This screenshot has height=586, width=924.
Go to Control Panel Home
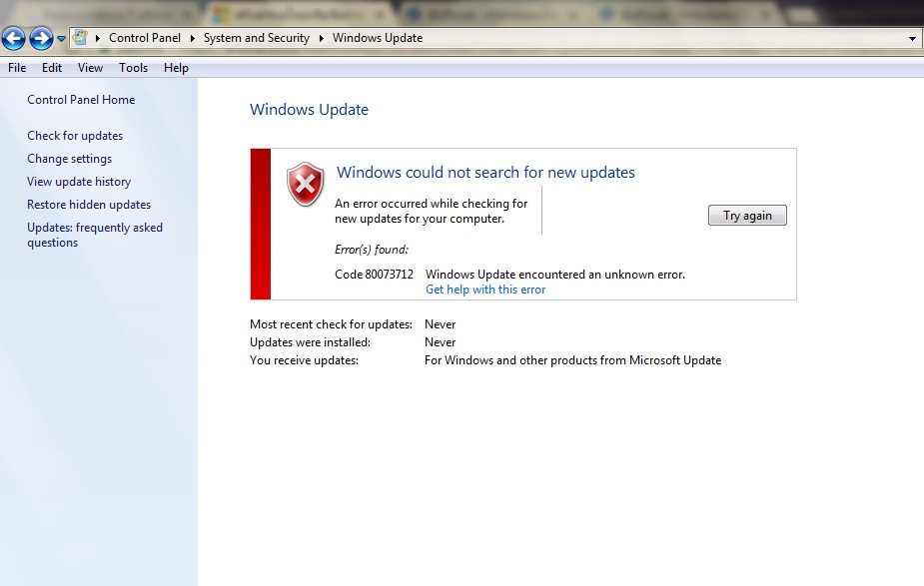81,100
